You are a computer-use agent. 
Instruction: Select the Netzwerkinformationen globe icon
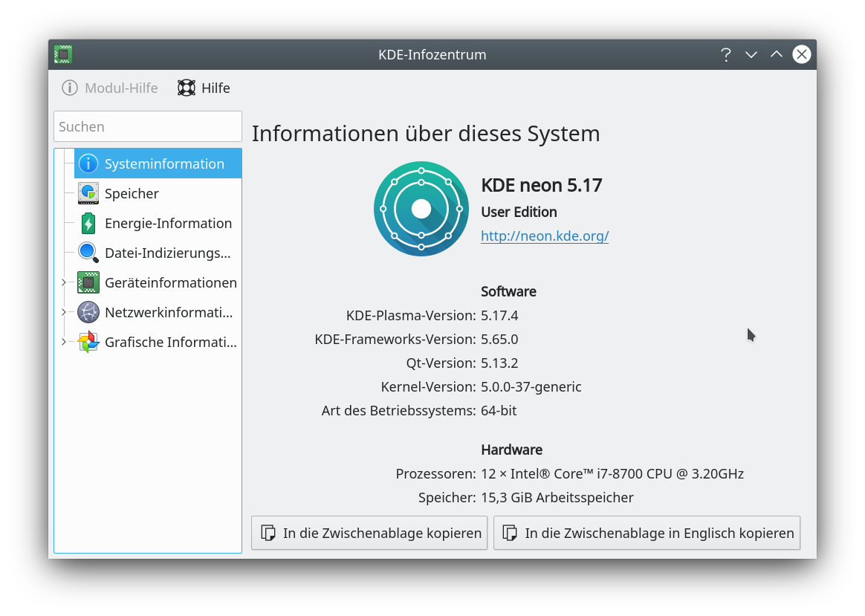tap(88, 311)
